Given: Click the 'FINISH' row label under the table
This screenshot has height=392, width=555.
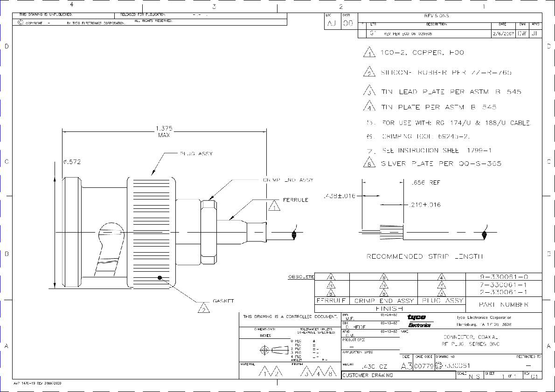Looking at the screenshot, I should (x=389, y=309).
